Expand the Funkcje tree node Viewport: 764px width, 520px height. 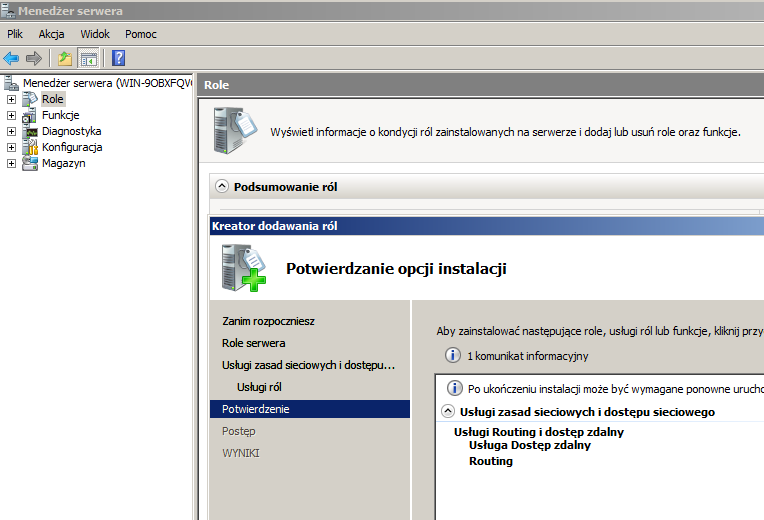pyautogui.click(x=11, y=116)
